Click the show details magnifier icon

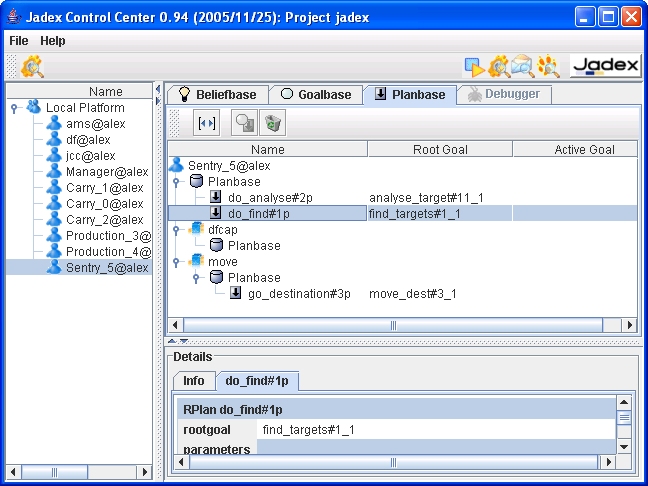tap(244, 123)
